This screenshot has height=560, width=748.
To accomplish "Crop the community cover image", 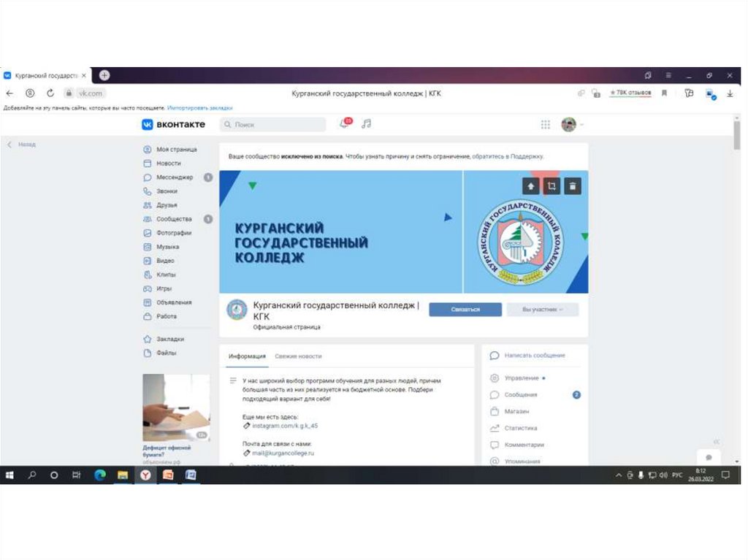I will [552, 186].
